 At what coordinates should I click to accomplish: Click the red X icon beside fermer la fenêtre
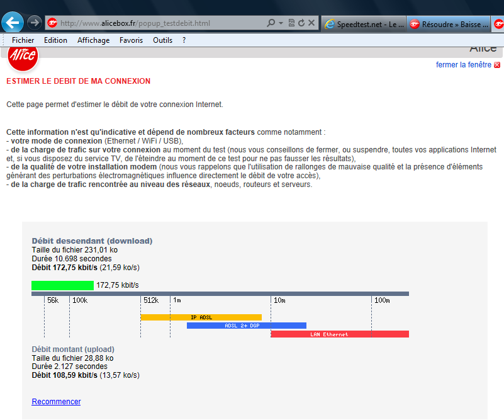497,65
